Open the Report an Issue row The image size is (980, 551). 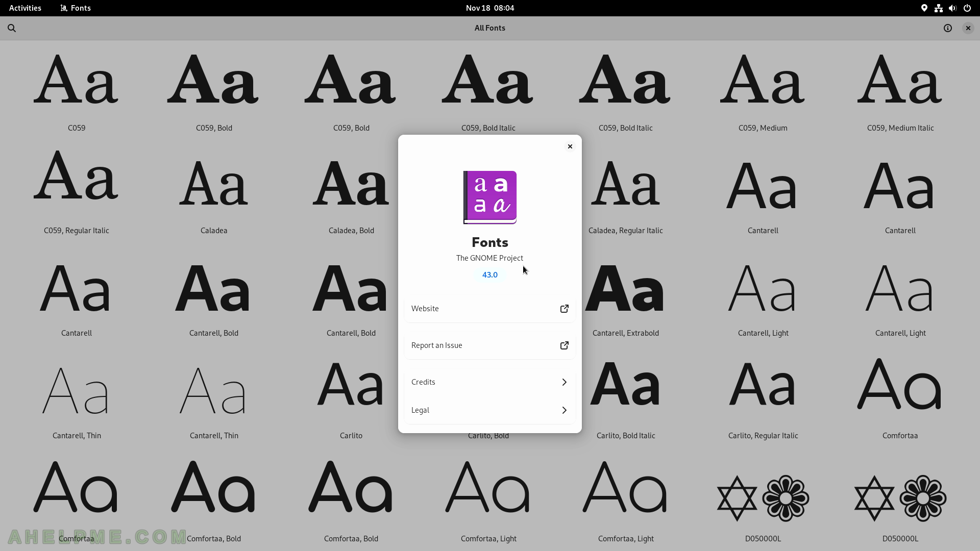coord(490,345)
